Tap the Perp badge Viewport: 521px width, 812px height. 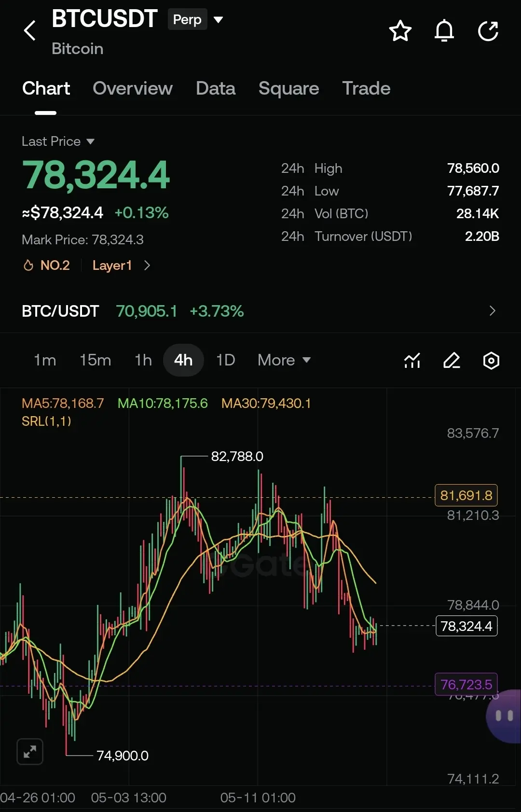tap(187, 19)
